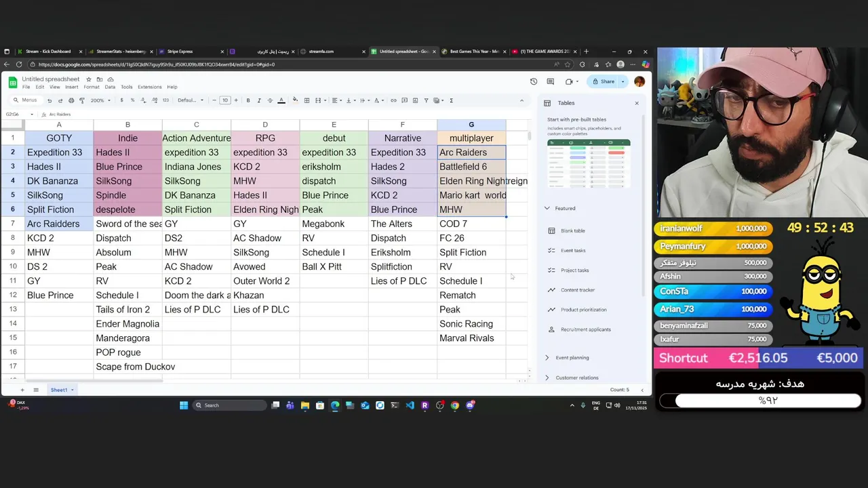Collapse the Featured section
Image resolution: width=868 pixels, height=488 pixels.
tap(547, 208)
